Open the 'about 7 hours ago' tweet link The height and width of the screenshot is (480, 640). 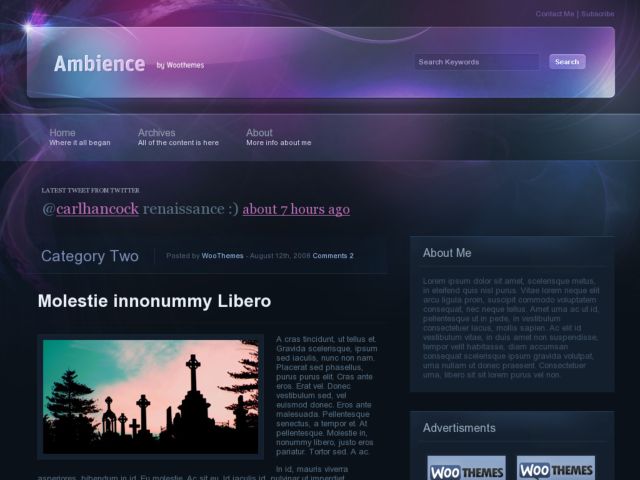296,209
